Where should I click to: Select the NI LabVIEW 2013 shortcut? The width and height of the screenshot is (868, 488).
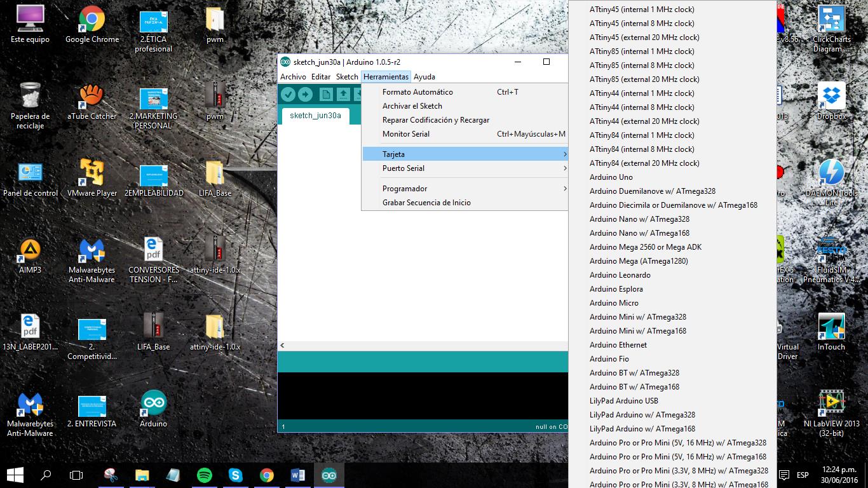(831, 414)
